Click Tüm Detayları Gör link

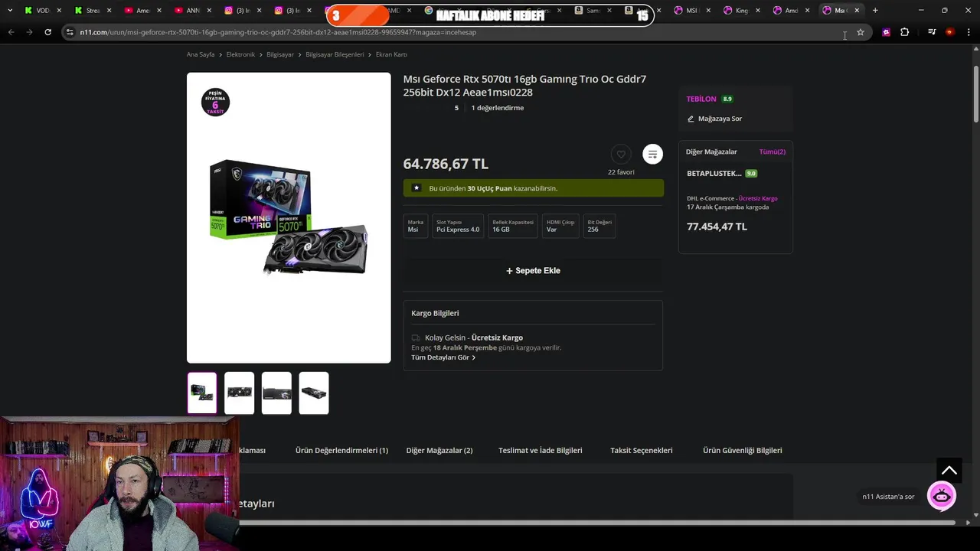tap(443, 357)
